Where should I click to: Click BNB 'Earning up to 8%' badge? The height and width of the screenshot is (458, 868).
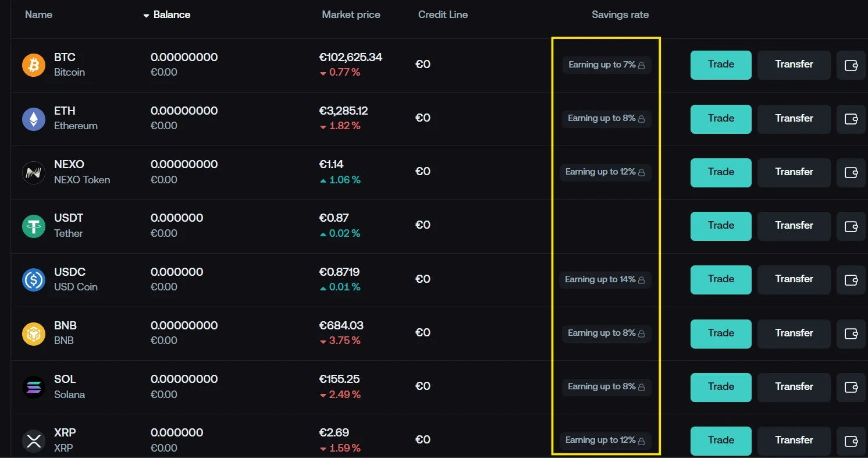[x=606, y=333]
